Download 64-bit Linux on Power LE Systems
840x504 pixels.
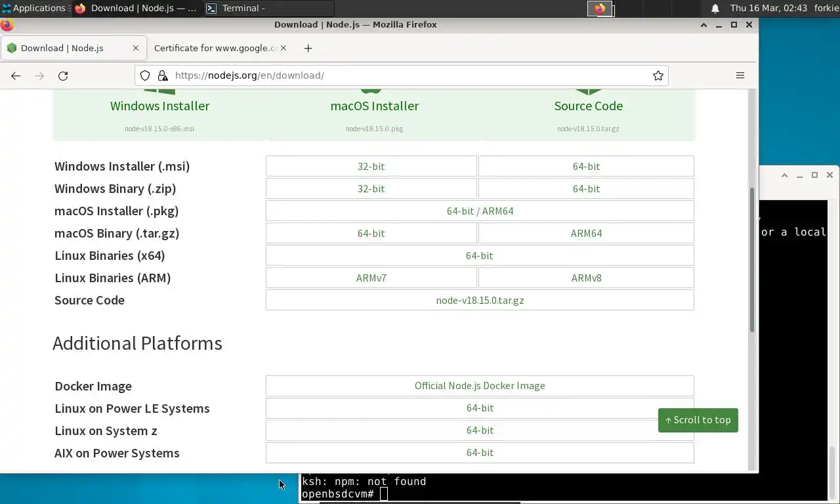480,408
